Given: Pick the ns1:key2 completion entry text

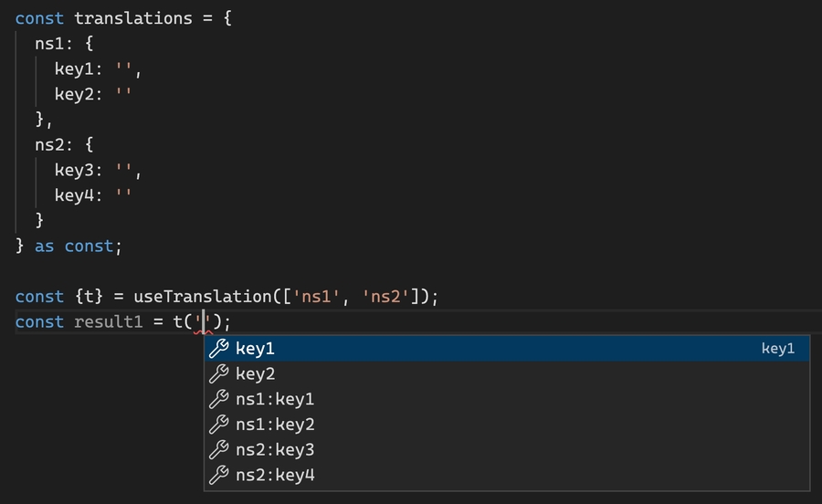Looking at the screenshot, I should (275, 425).
